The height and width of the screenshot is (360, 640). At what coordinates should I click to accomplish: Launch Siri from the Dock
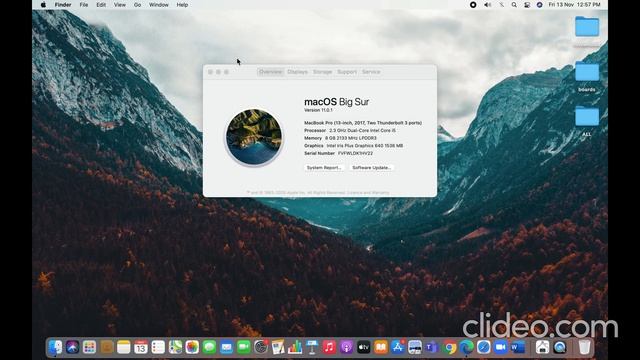click(x=72, y=347)
